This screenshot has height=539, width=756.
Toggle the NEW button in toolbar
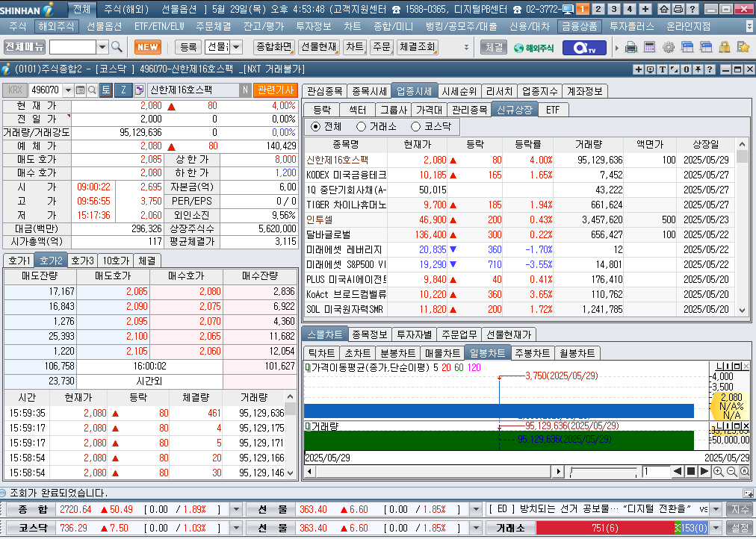[147, 47]
